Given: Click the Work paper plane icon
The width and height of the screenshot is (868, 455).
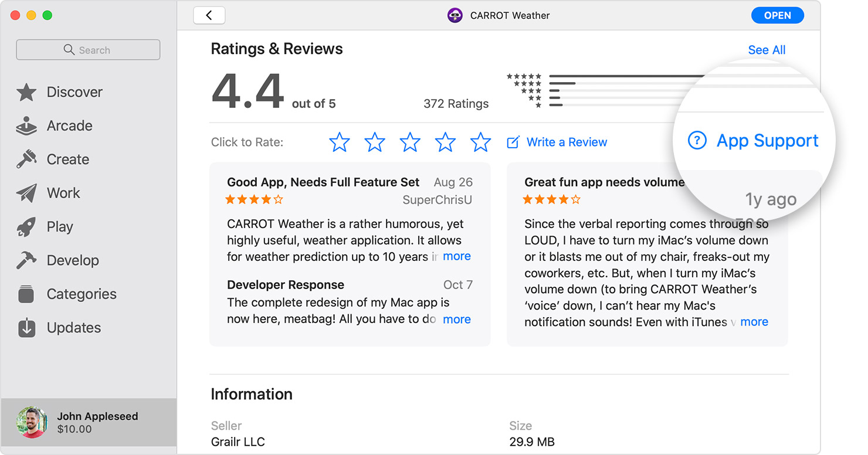Looking at the screenshot, I should click(x=26, y=193).
